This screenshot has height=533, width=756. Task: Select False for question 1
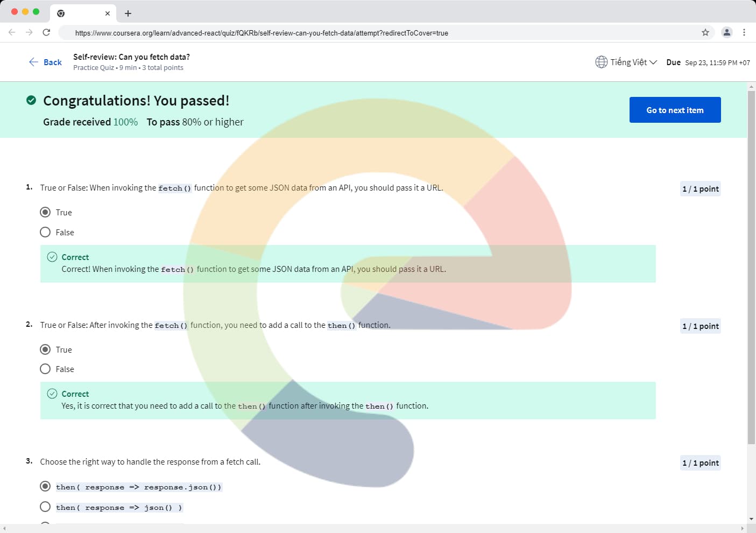coord(46,232)
